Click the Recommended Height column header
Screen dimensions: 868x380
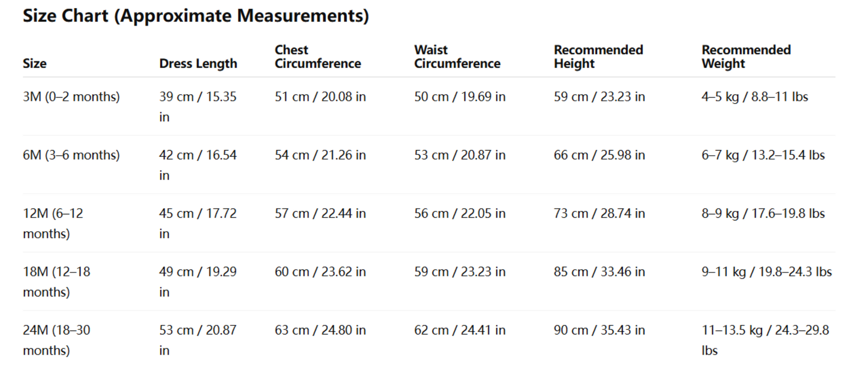pyautogui.click(x=598, y=57)
